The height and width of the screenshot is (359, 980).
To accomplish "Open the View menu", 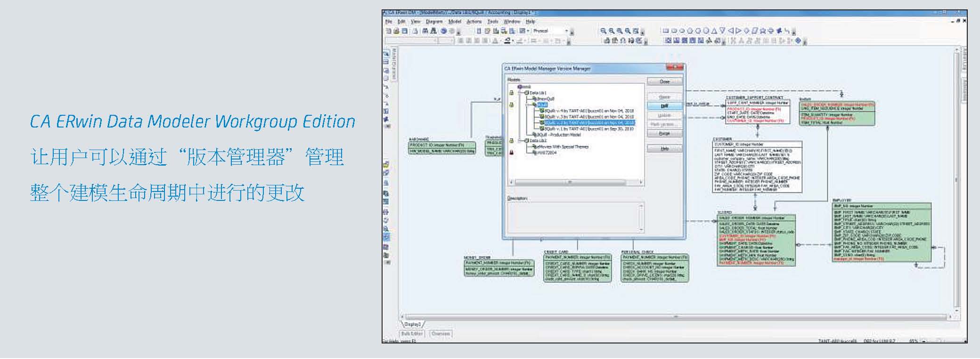I will point(415,22).
